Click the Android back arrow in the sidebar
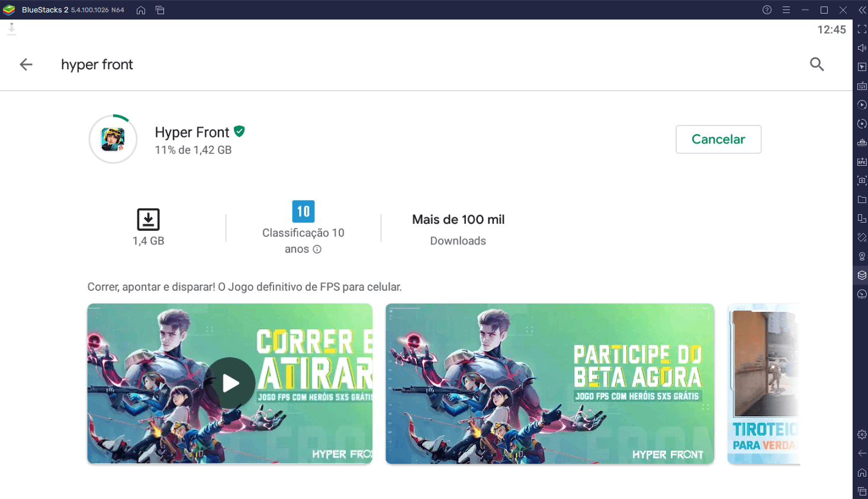 (862, 453)
